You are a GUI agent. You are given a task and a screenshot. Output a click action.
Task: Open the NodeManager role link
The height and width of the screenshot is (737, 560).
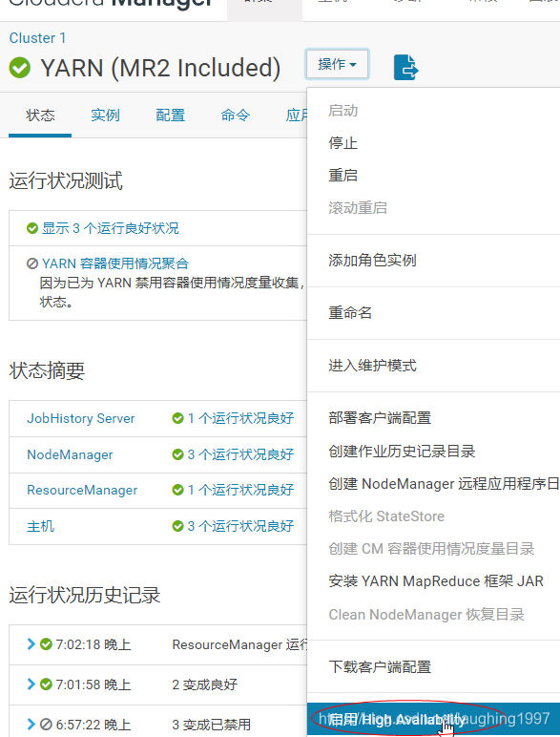click(70, 454)
